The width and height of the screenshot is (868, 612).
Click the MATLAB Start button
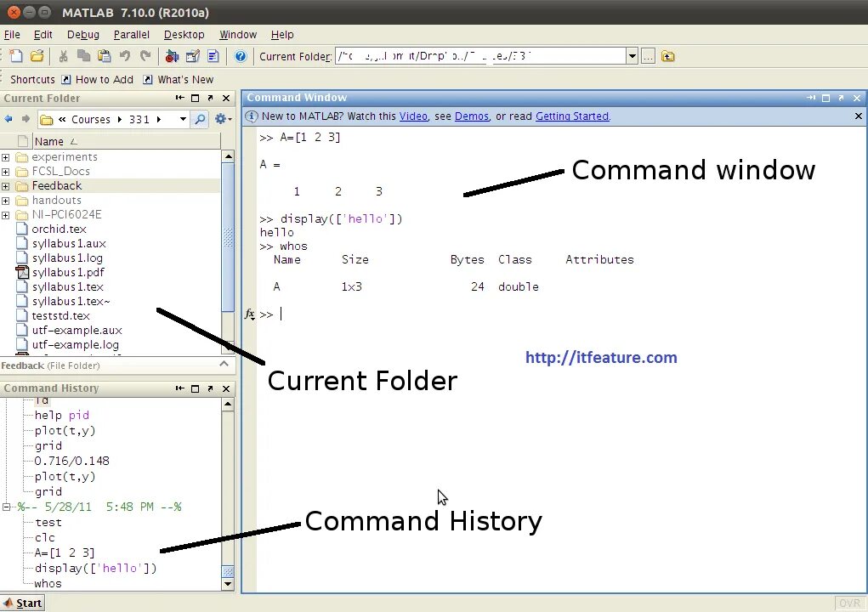pyautogui.click(x=23, y=603)
